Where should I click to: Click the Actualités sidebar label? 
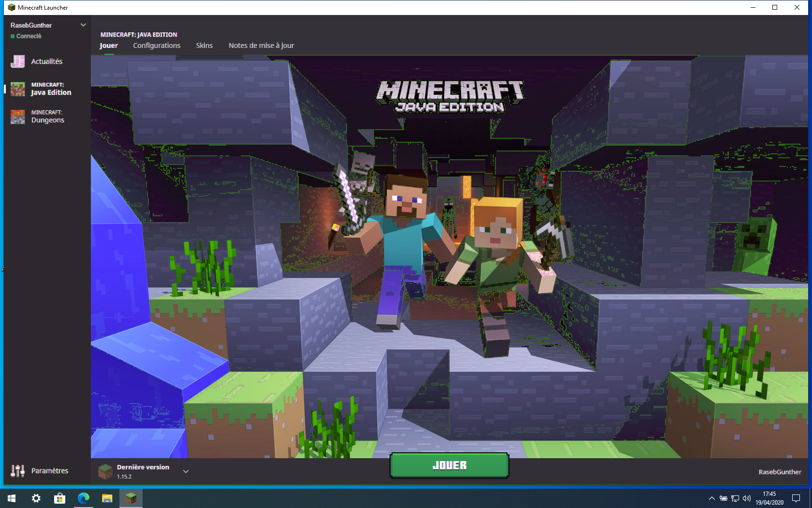point(47,61)
